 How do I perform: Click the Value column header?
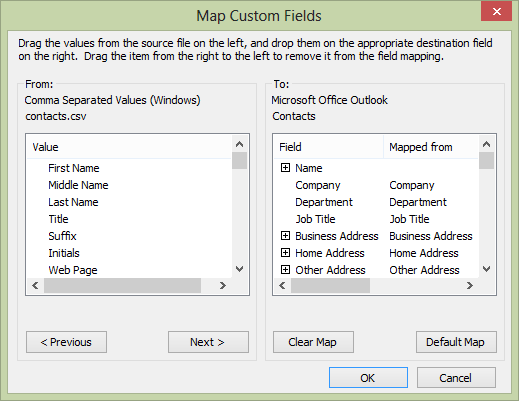click(x=129, y=147)
